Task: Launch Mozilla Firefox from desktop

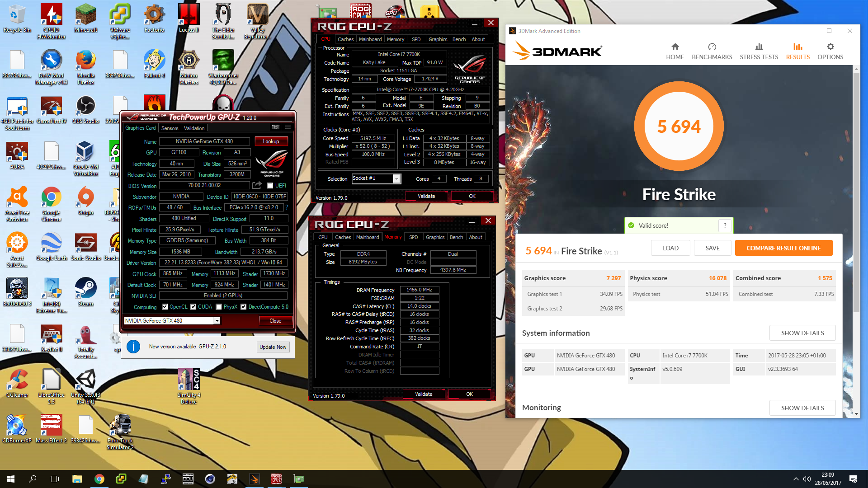Action: pos(86,67)
